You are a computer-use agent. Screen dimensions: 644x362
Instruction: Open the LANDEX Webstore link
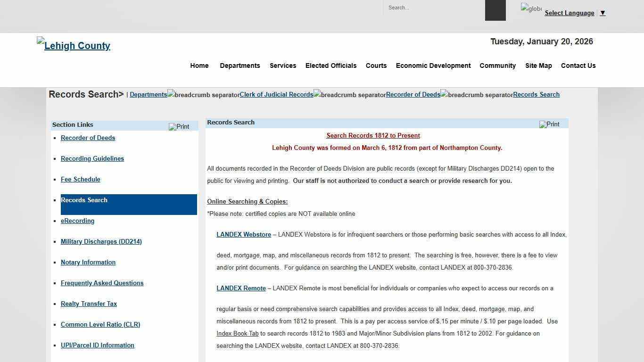(244, 234)
